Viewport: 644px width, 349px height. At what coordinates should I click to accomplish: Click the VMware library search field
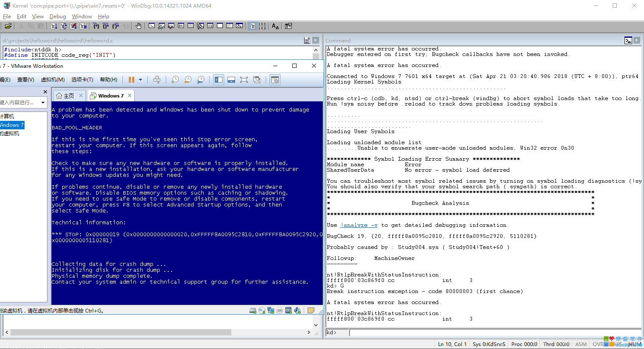coord(19,103)
